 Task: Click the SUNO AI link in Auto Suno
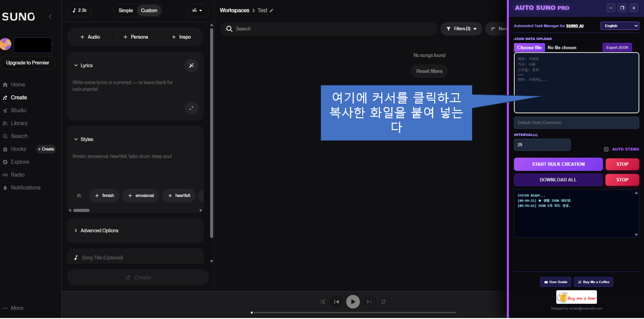pyautogui.click(x=574, y=26)
